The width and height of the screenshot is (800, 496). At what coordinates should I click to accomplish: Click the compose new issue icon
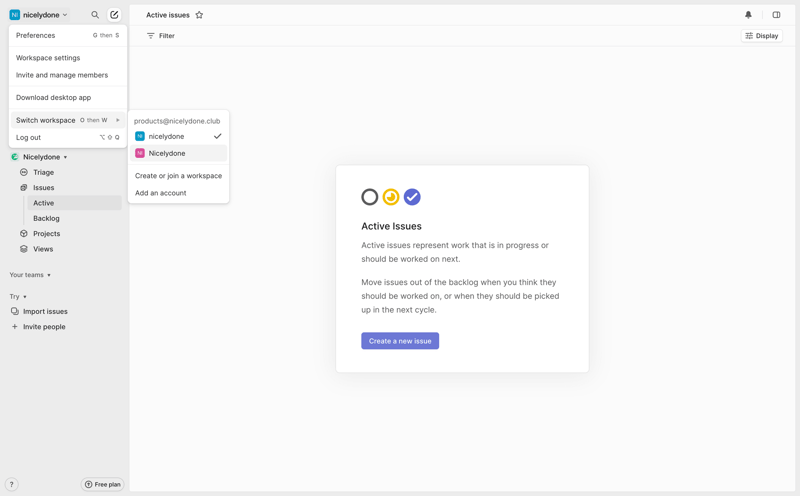(x=114, y=15)
